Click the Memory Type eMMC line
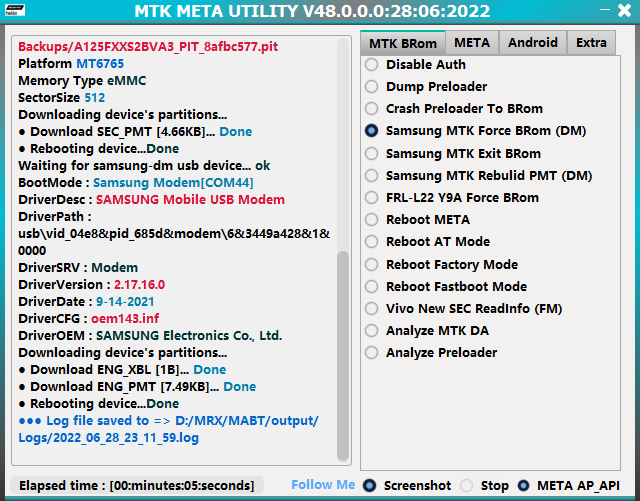 coord(82,80)
